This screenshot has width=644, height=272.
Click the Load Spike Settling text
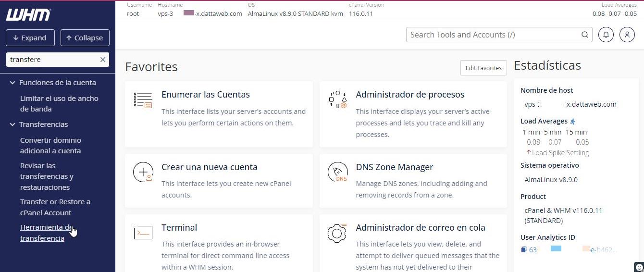click(560, 152)
